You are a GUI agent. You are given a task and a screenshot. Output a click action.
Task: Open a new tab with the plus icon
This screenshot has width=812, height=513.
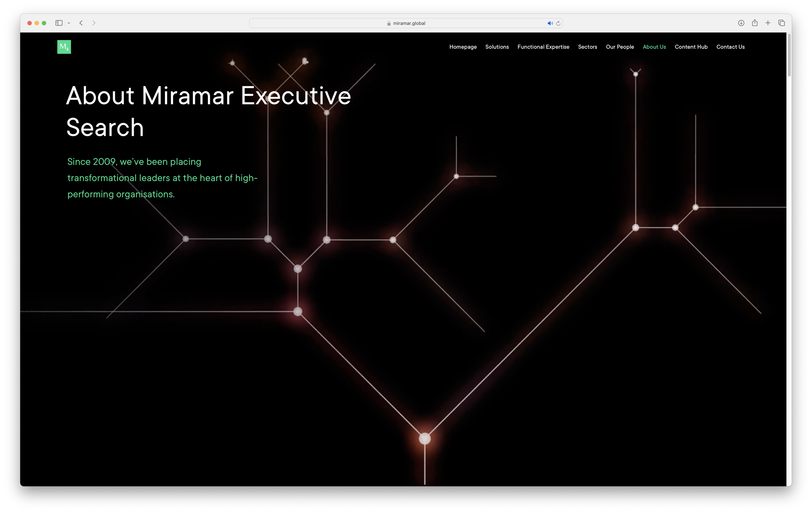coord(768,23)
